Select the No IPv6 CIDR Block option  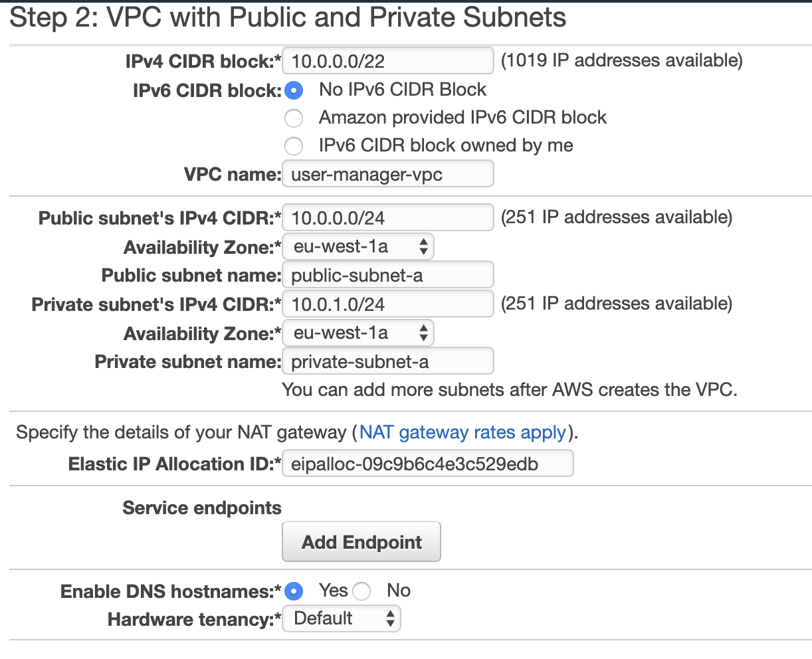294,90
